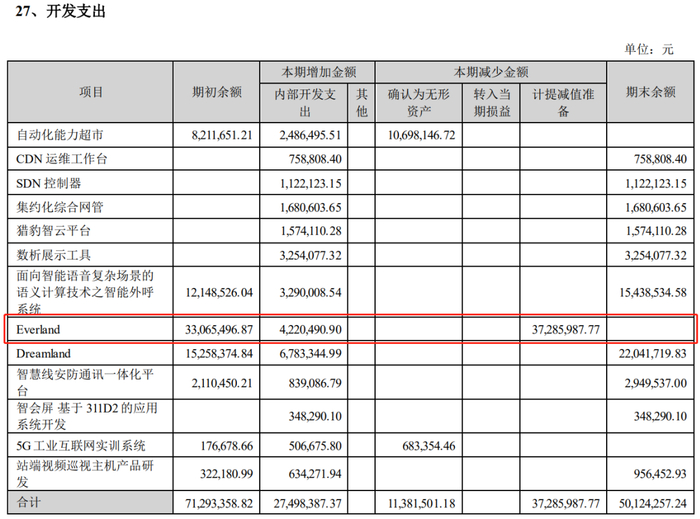The width and height of the screenshot is (700, 519).
Task: Click 1,574,110.28 in the 内部开发支出 column
Action: (311, 231)
